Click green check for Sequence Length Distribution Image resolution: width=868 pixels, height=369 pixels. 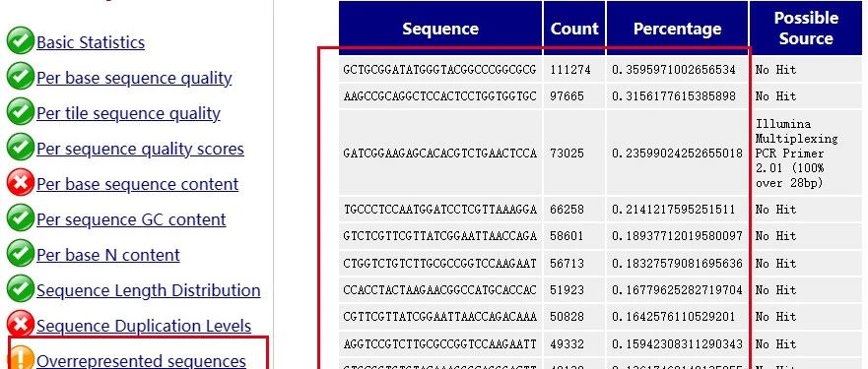coord(21,290)
